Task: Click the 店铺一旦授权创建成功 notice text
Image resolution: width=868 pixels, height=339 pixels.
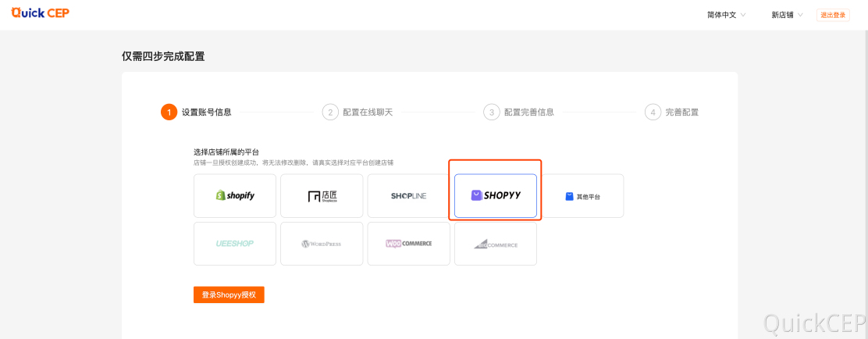Action: pos(293,162)
